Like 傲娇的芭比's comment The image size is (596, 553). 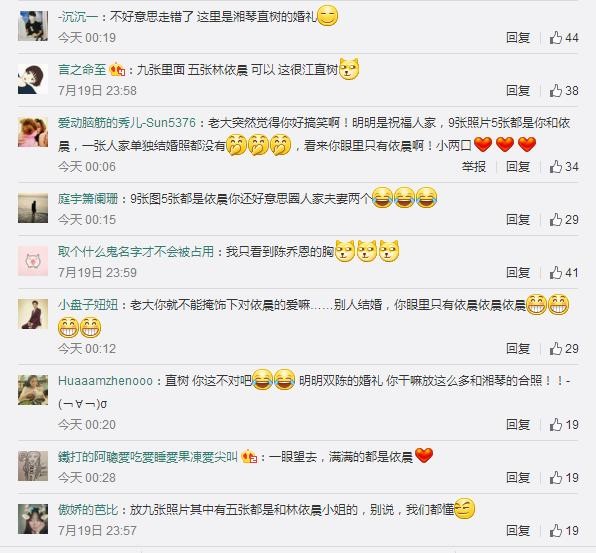(x=564, y=531)
